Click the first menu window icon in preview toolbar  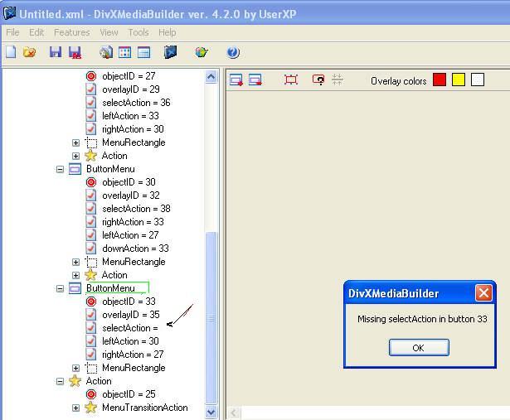click(236, 80)
